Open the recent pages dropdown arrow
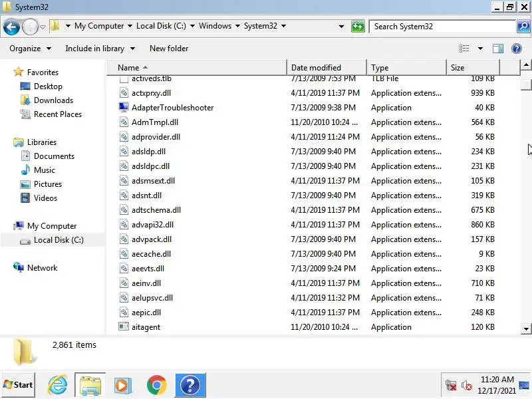The width and height of the screenshot is (532, 399). click(x=43, y=27)
